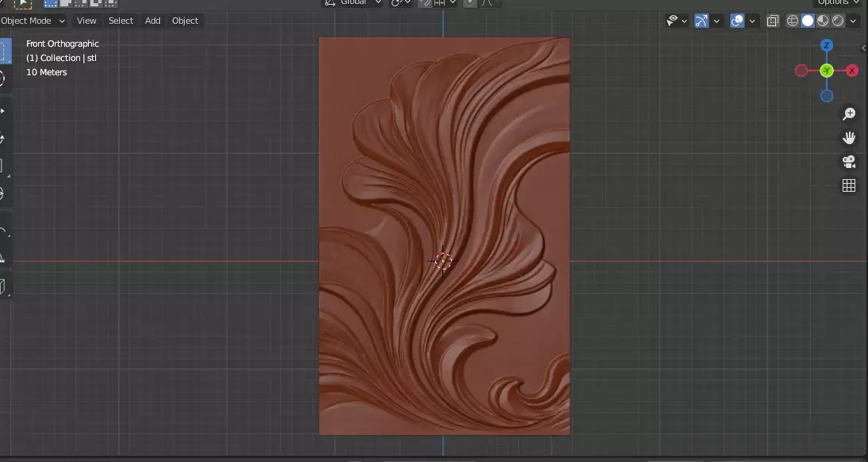
Task: Choose the intersect selection mode icon
Action: tap(110, 2)
